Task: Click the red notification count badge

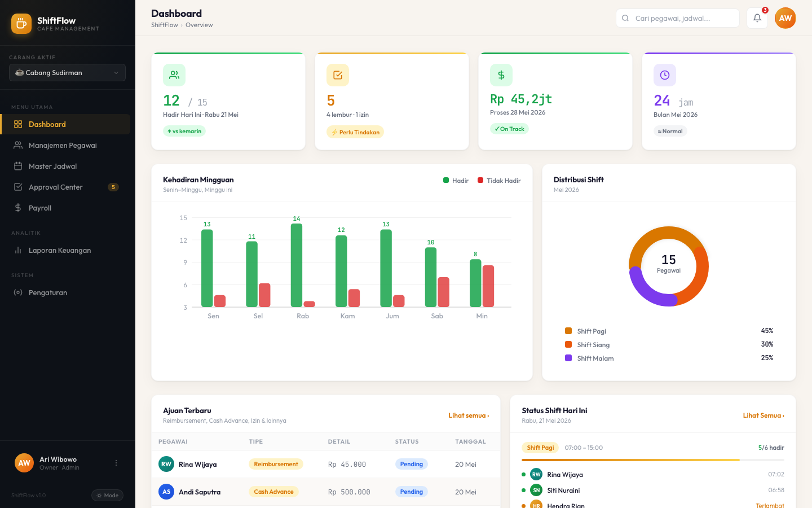Action: pos(765,10)
